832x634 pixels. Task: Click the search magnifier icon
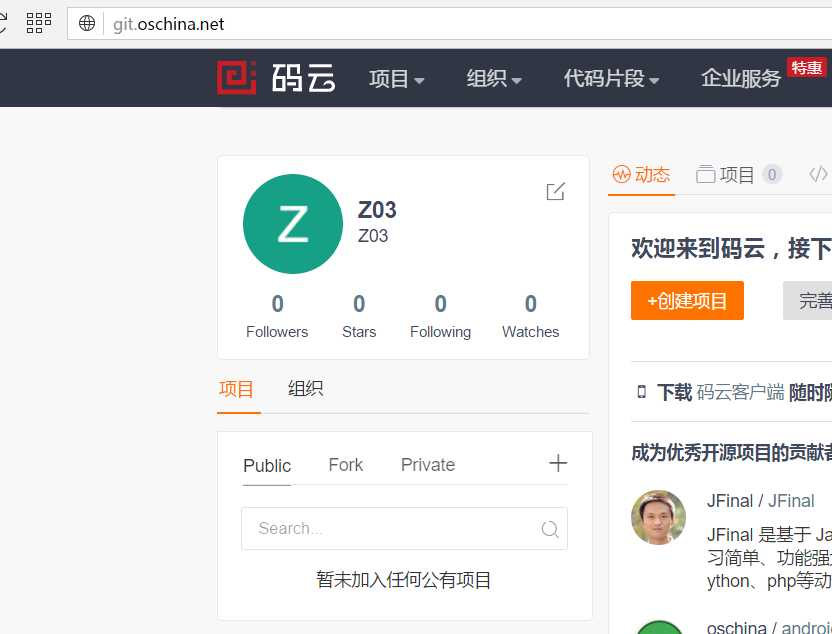(550, 529)
